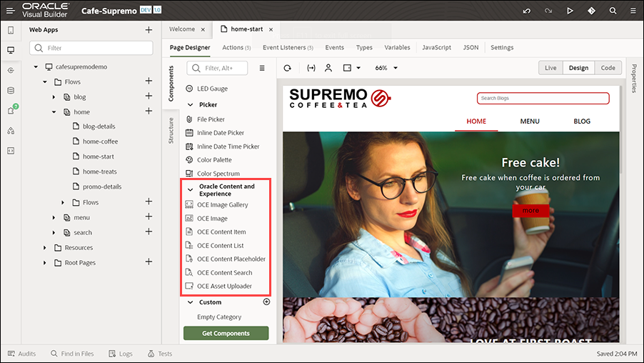Click the Web Apps Filter field
The height and width of the screenshot is (363, 644).
click(x=91, y=48)
